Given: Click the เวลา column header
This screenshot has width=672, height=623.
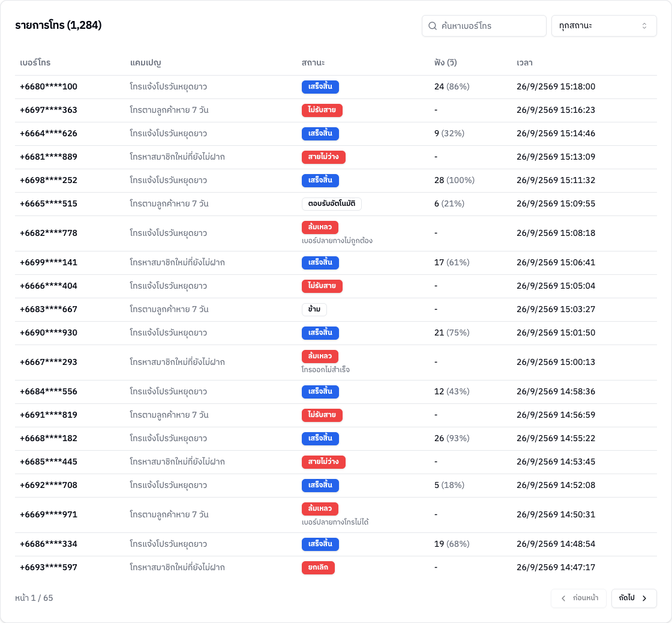Looking at the screenshot, I should pyautogui.click(x=524, y=62).
